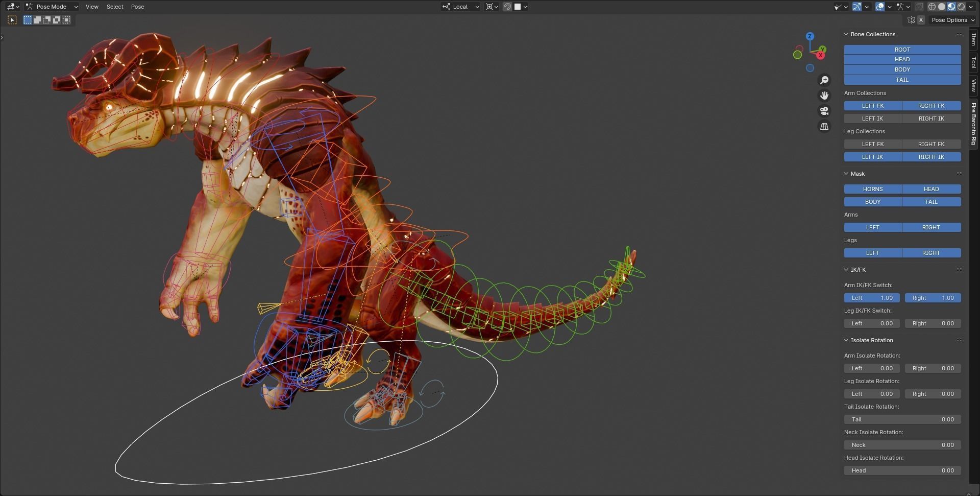Collapse the Isolate Rotation panel

pos(846,340)
